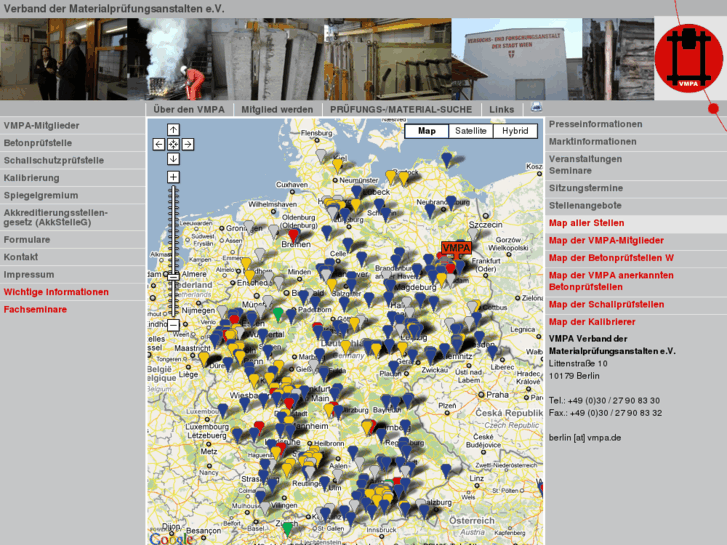This screenshot has height=545, width=727.
Task: Click the Verband der Materialprüfungsanstalten e.V. title
Action: tap(114, 9)
